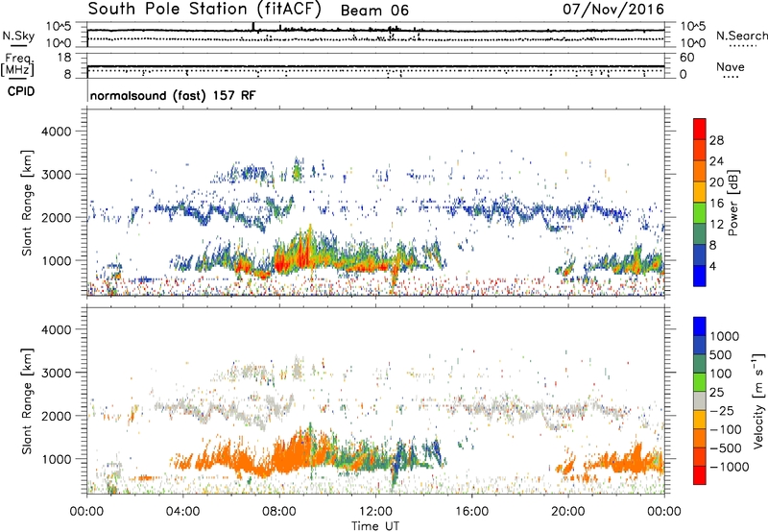
Task: Click the '4000' tick on power plot axis
Action: coord(56,132)
